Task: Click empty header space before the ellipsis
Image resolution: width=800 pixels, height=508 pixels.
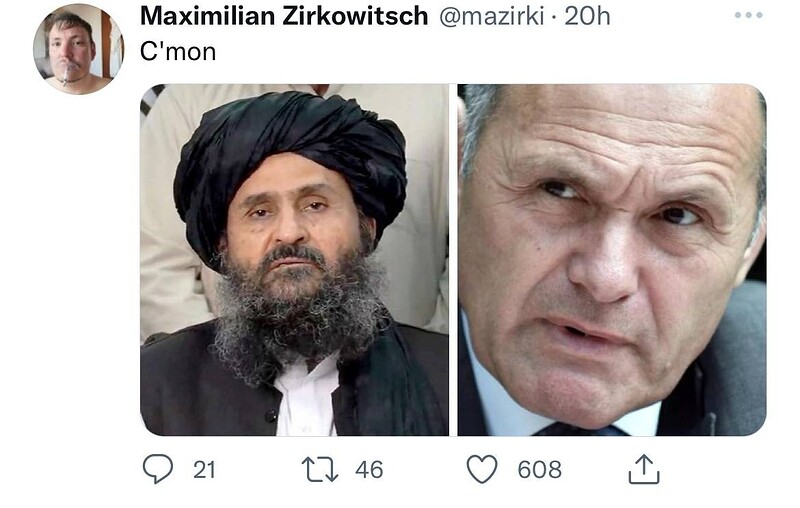Action: tap(671, 16)
